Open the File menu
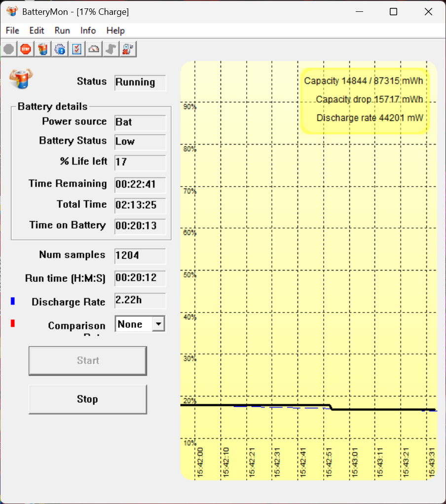 click(12, 31)
